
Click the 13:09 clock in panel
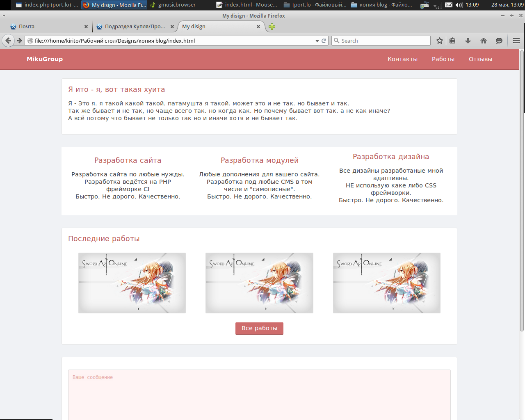[x=472, y=5]
